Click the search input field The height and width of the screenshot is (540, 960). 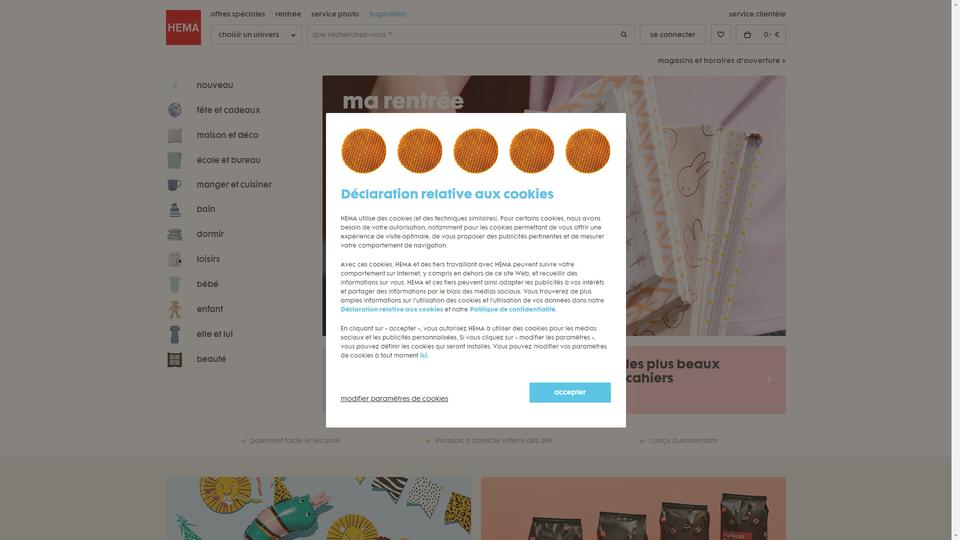(462, 35)
